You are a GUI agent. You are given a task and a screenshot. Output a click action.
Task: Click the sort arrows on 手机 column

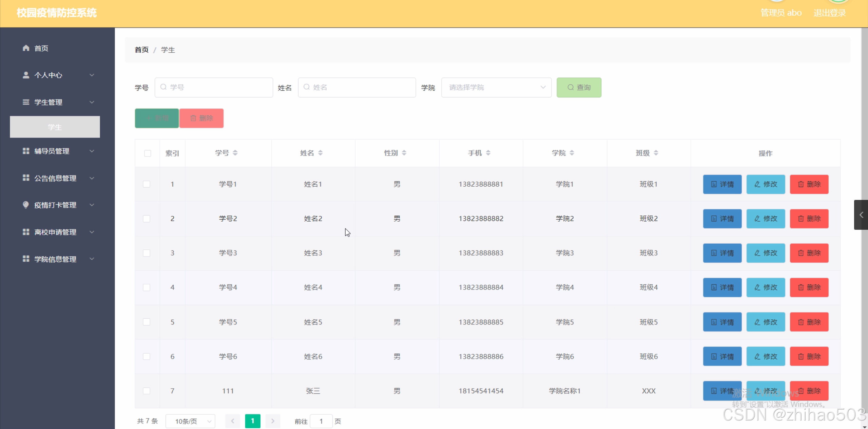[488, 153]
